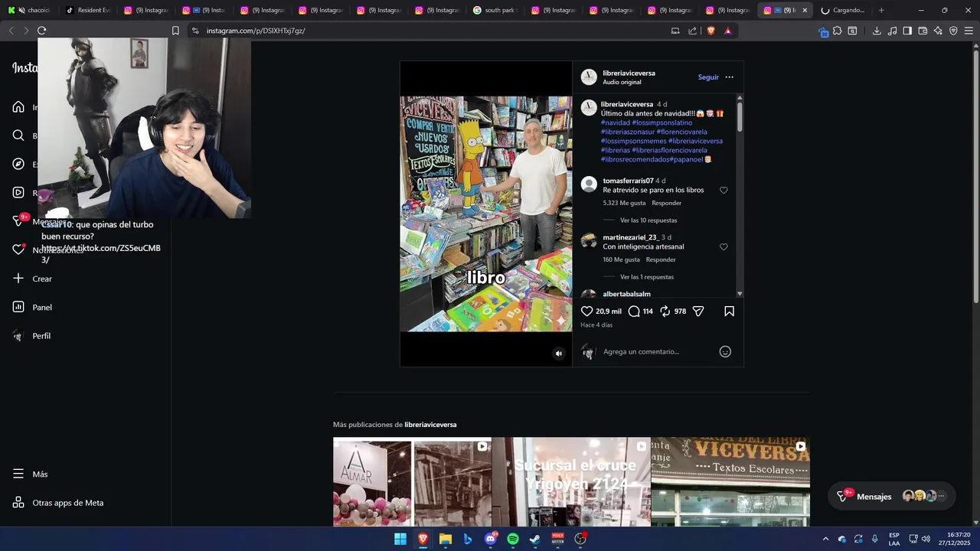Image resolution: width=980 pixels, height=551 pixels.
Task: Open libreriaviceversa profile from post header
Action: (x=629, y=73)
